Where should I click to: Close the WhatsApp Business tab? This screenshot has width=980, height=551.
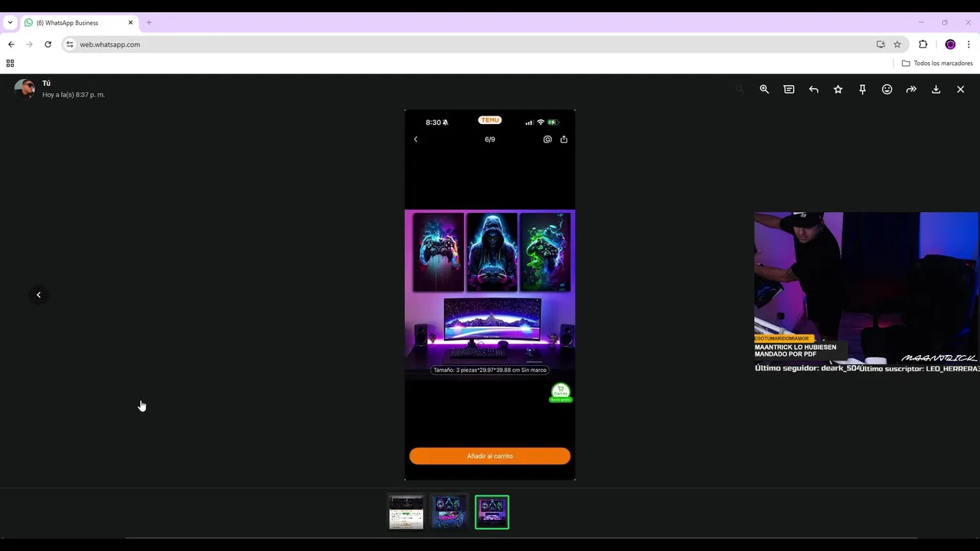[x=130, y=23]
